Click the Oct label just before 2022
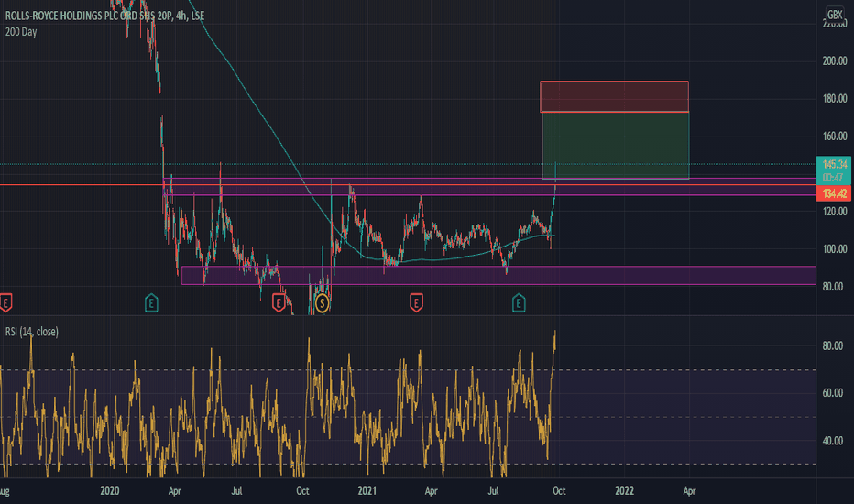 [559, 491]
